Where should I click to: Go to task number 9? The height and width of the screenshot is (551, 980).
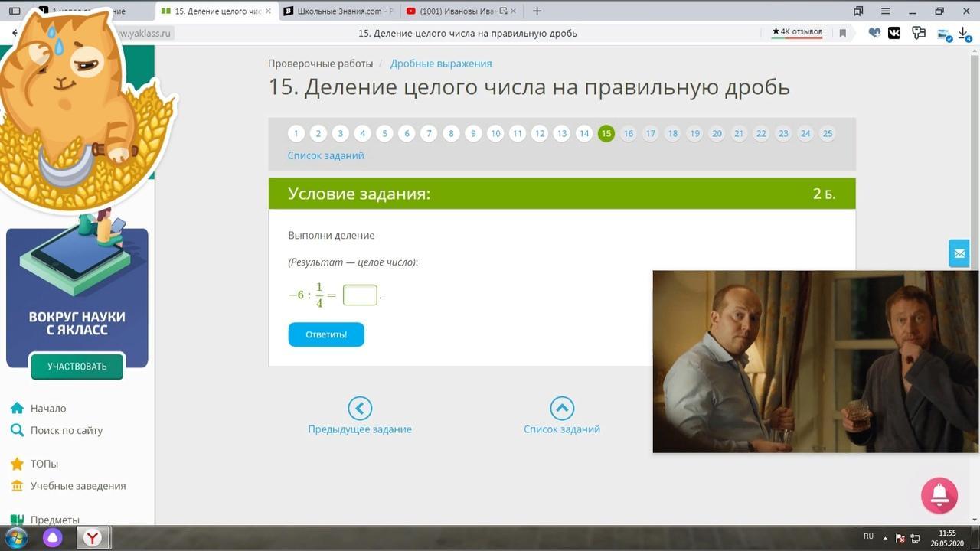pyautogui.click(x=473, y=133)
